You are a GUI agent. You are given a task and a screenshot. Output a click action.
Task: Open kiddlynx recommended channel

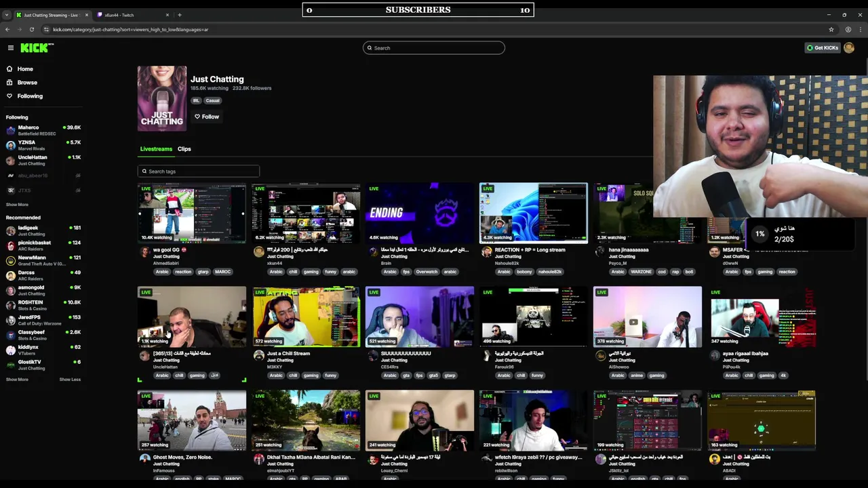pos(43,350)
